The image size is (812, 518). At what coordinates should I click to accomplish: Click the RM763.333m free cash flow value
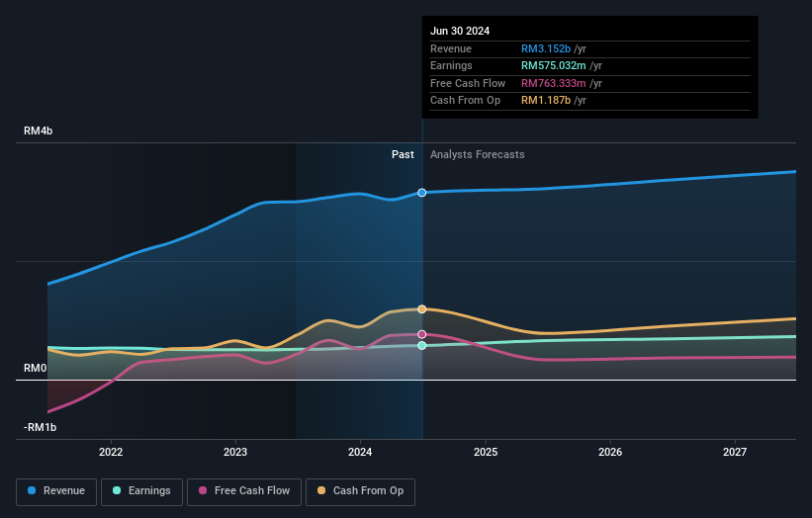554,83
